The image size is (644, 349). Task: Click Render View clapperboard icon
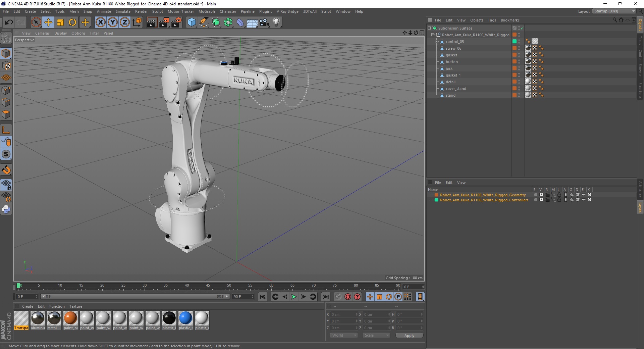point(152,22)
